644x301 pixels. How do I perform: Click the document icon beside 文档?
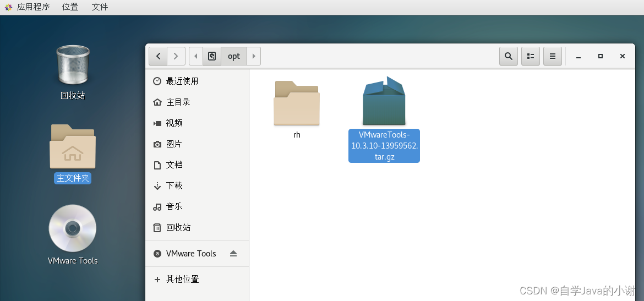pyautogui.click(x=157, y=165)
